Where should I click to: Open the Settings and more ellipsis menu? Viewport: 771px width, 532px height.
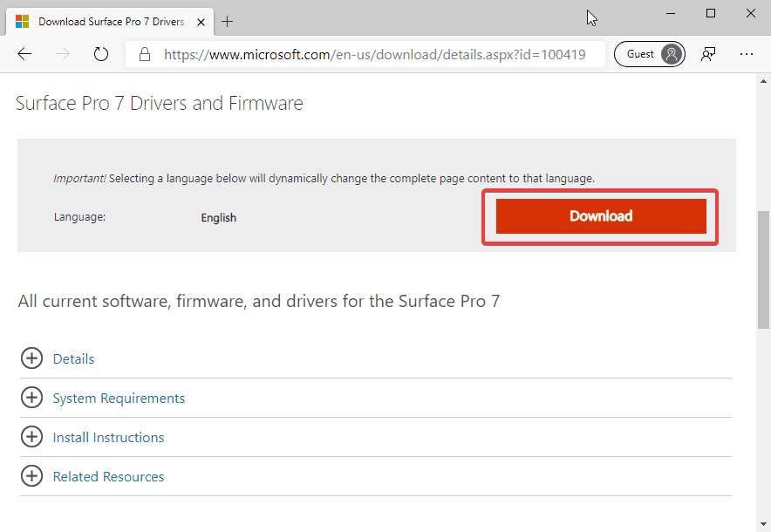coord(747,54)
